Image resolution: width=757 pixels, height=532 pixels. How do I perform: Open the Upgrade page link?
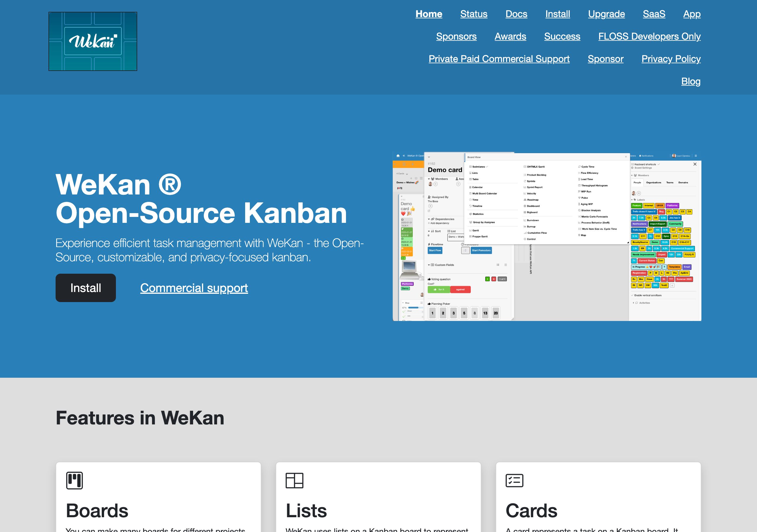(x=606, y=14)
